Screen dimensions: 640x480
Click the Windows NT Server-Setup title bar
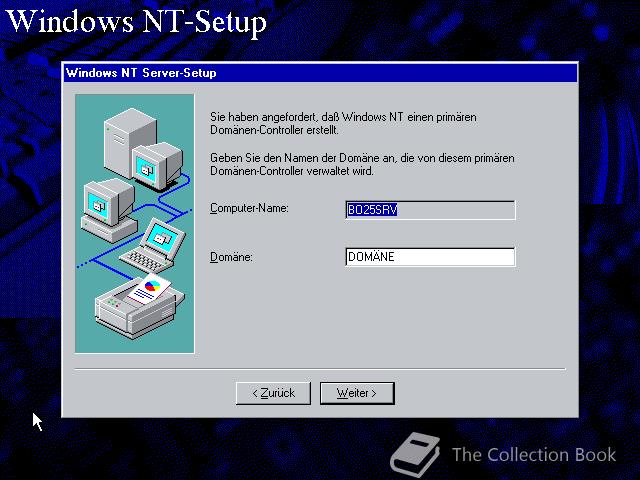pos(320,73)
